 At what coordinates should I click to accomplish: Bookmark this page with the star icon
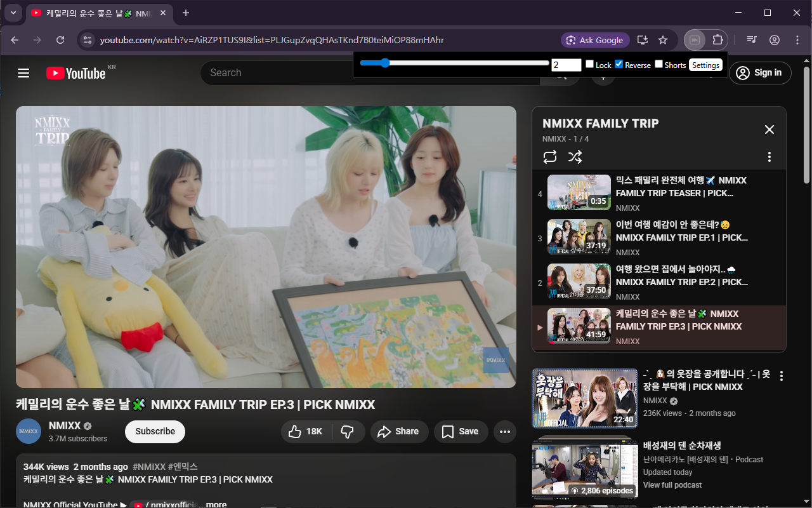663,40
